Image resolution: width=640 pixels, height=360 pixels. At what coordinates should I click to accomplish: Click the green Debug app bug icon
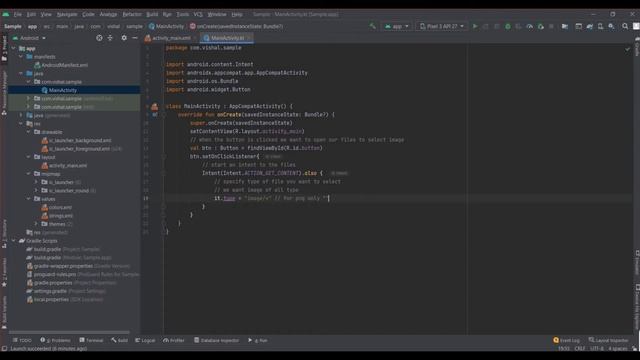coord(508,26)
